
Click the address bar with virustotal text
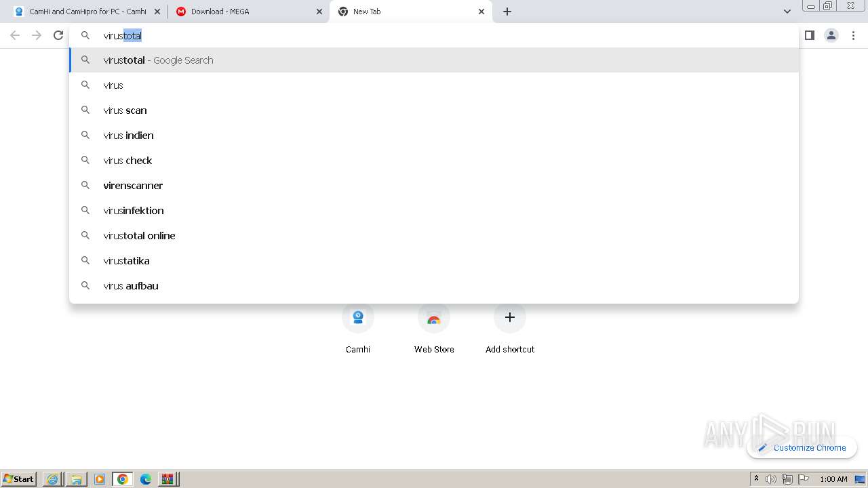(x=434, y=35)
